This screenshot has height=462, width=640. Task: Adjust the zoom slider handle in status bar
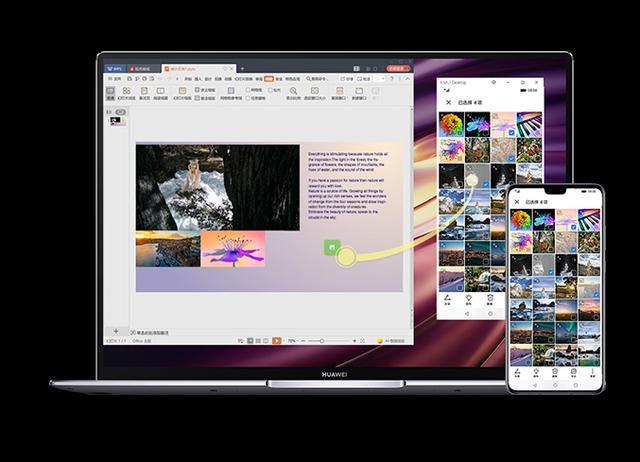pos(322,340)
